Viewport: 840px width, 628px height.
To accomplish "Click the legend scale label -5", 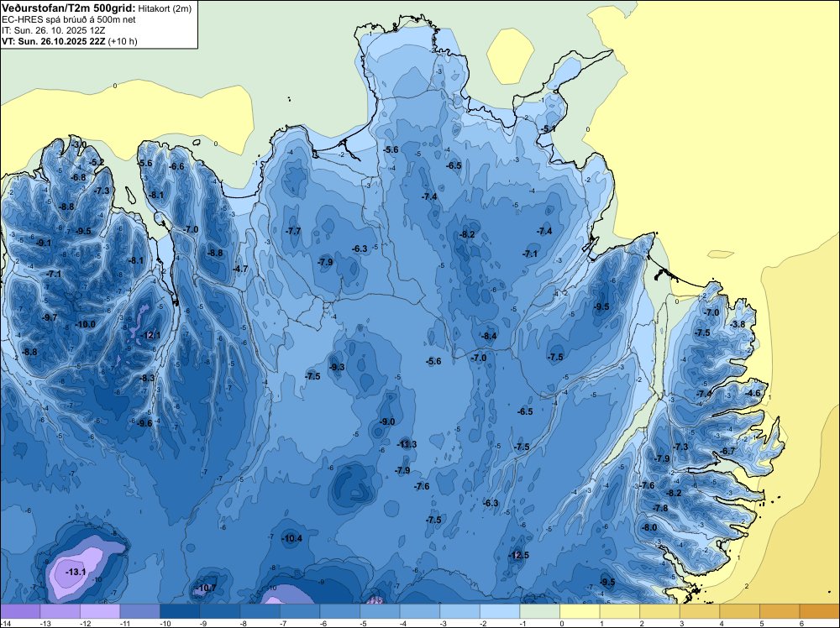I will [365, 623].
